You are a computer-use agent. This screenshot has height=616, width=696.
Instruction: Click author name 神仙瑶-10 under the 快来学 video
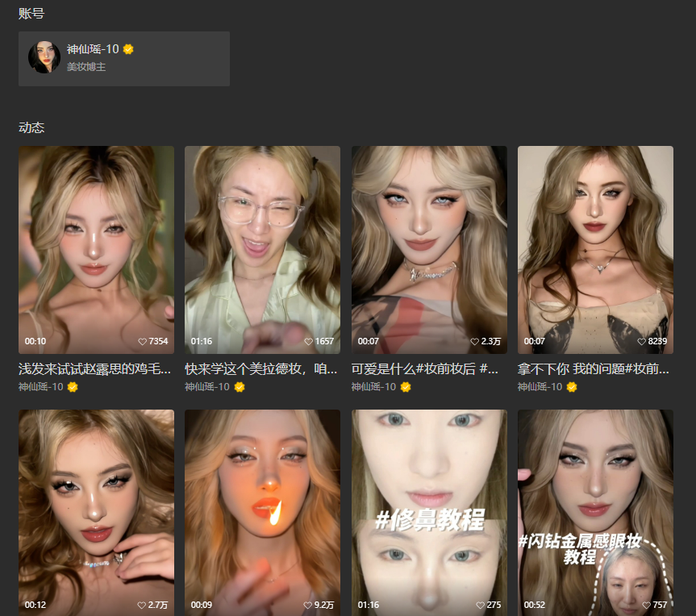(x=207, y=387)
